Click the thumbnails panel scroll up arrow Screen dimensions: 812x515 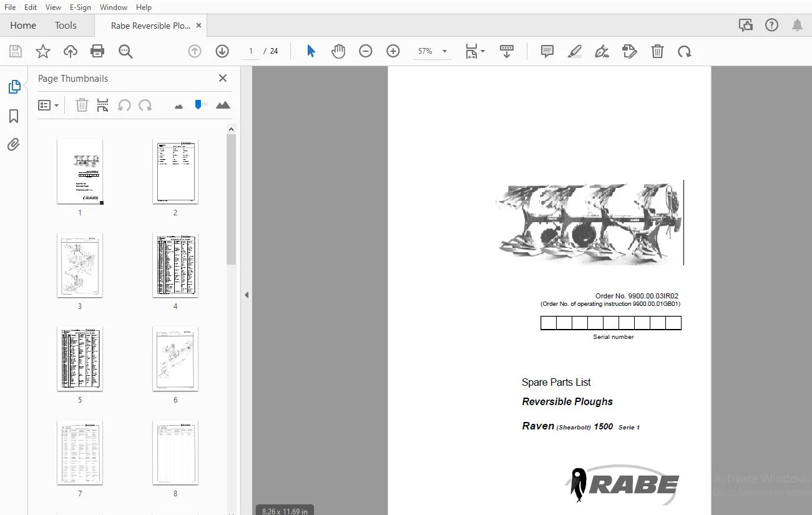tap(231, 129)
